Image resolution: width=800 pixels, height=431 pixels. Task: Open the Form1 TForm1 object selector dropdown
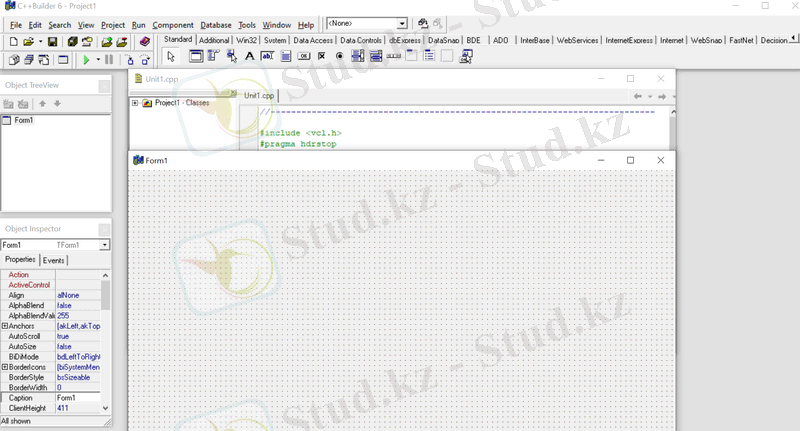coord(105,245)
